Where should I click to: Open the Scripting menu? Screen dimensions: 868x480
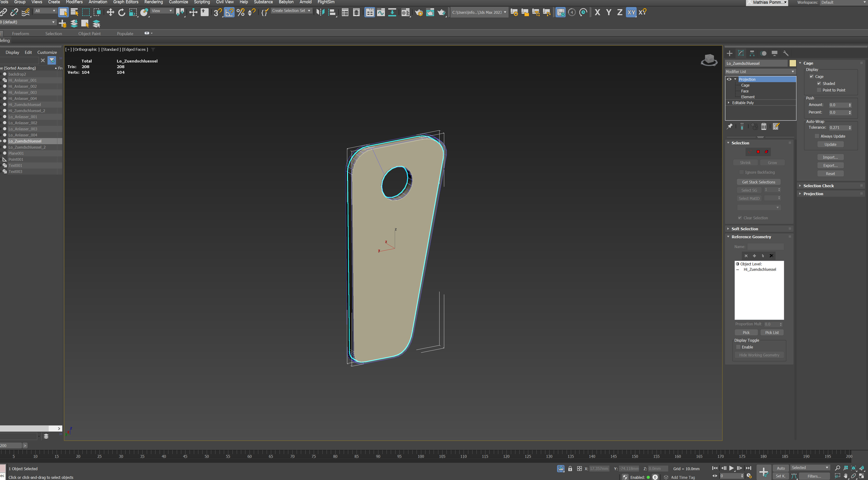(202, 2)
